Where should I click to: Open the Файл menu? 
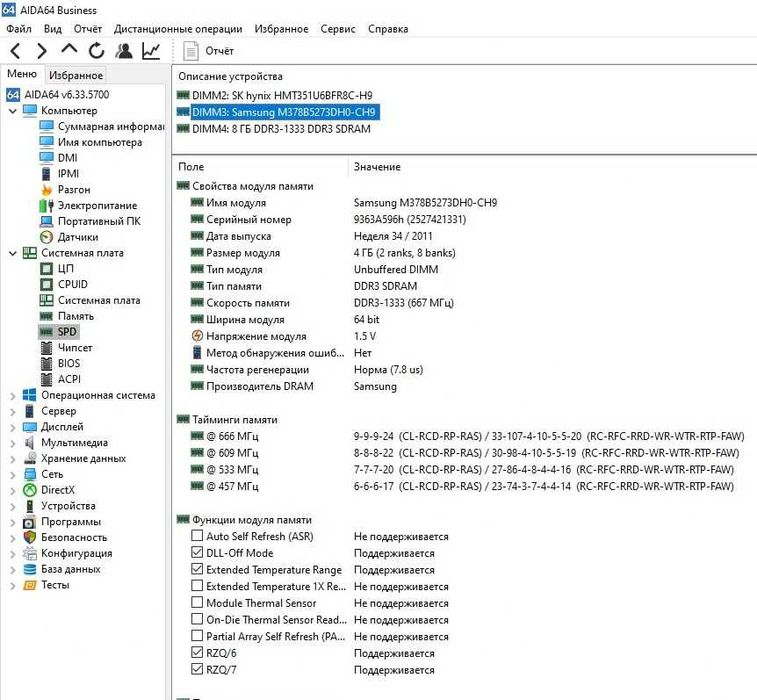point(19,29)
